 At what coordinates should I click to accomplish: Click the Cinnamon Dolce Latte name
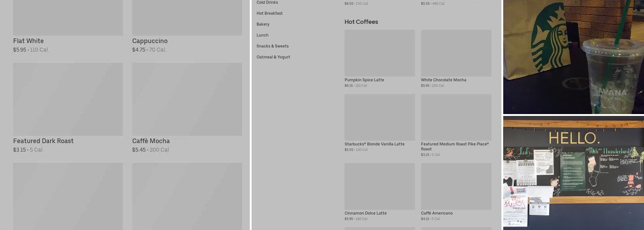pos(366,213)
